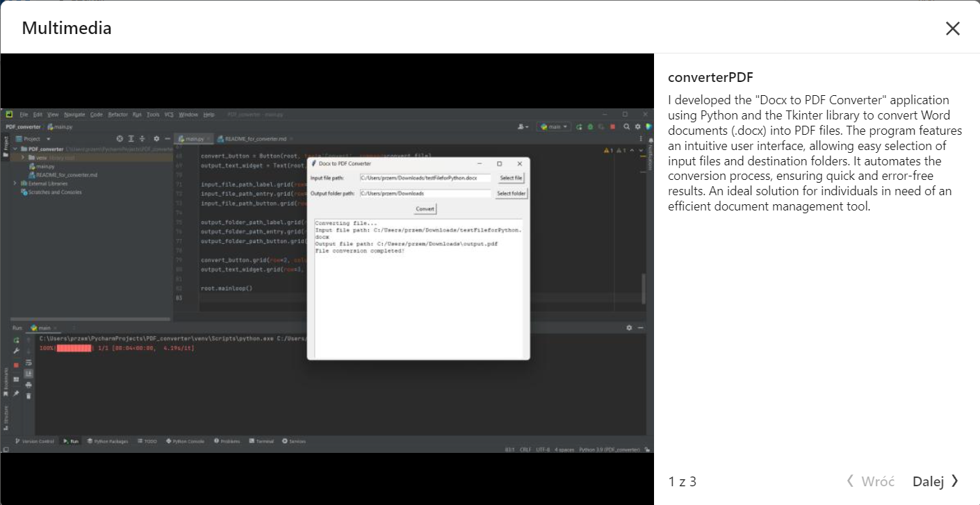This screenshot has height=505, width=980.
Task: Click the Pin Tab icon in Run panel
Action: pos(16,393)
